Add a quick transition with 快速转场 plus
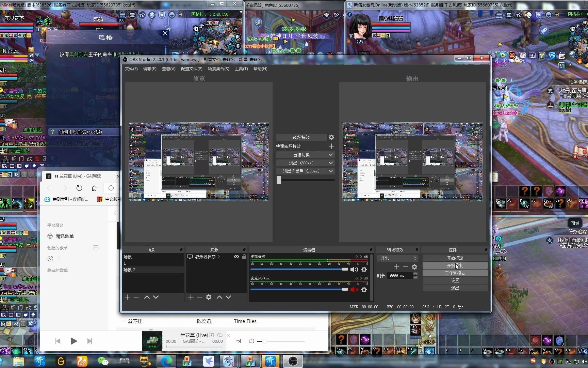This screenshot has width=588, height=368. click(331, 146)
